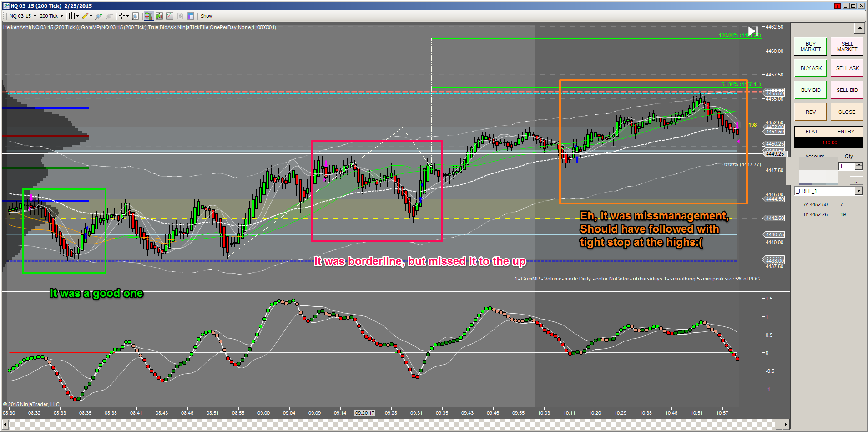Click the BUY BID button
Viewport: 868px width, 432px height.
pyautogui.click(x=811, y=90)
